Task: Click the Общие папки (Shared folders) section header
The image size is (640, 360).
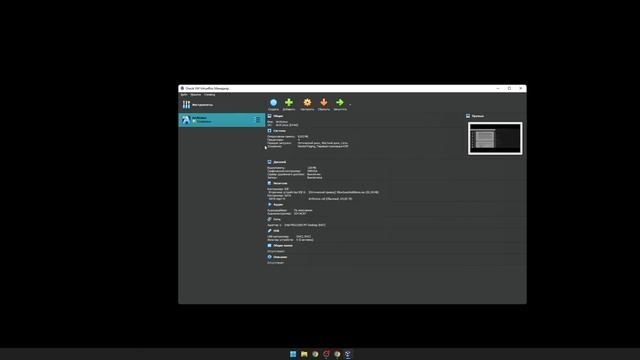Action: [283, 246]
